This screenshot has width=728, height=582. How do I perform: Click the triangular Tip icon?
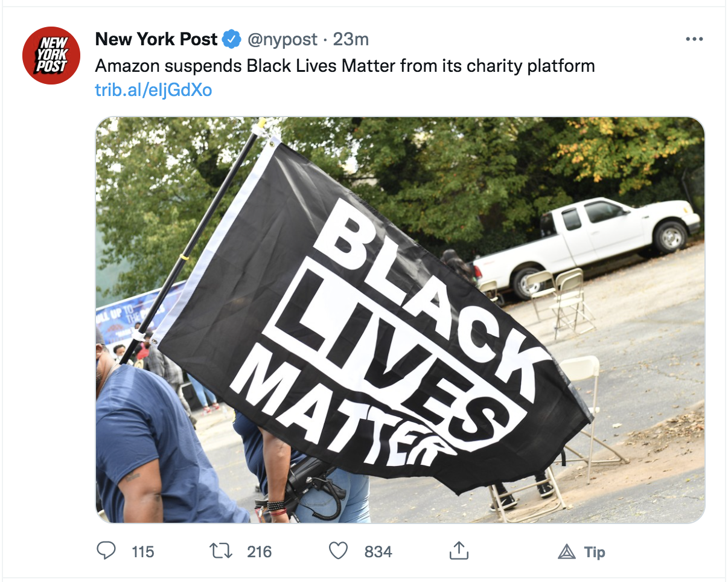[x=566, y=552]
